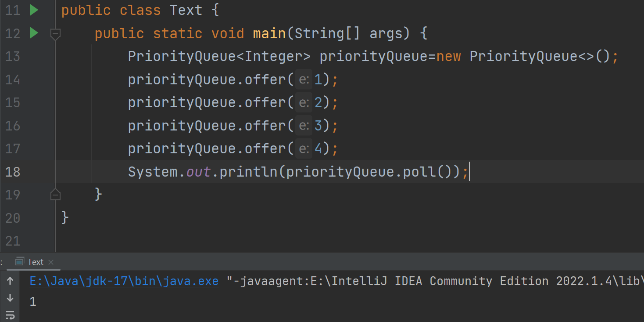Click the offer call with argument 2
This screenshot has width=644, height=322.
[265, 102]
